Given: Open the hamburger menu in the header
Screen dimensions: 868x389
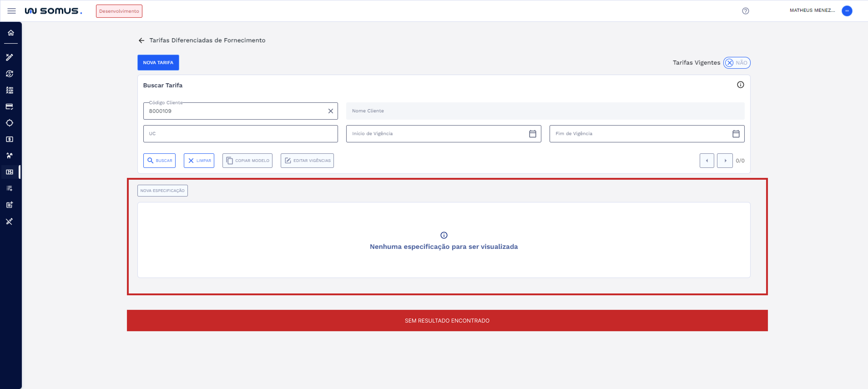Looking at the screenshot, I should pos(11,11).
